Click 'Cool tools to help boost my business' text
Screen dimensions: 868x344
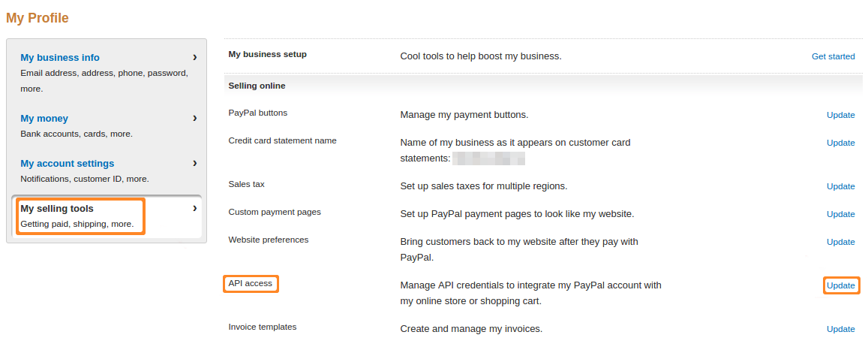click(481, 56)
